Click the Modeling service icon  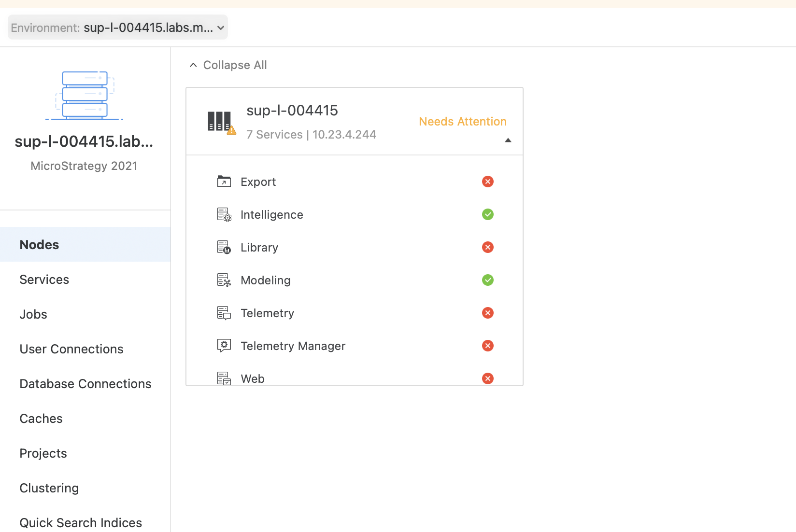click(x=224, y=280)
